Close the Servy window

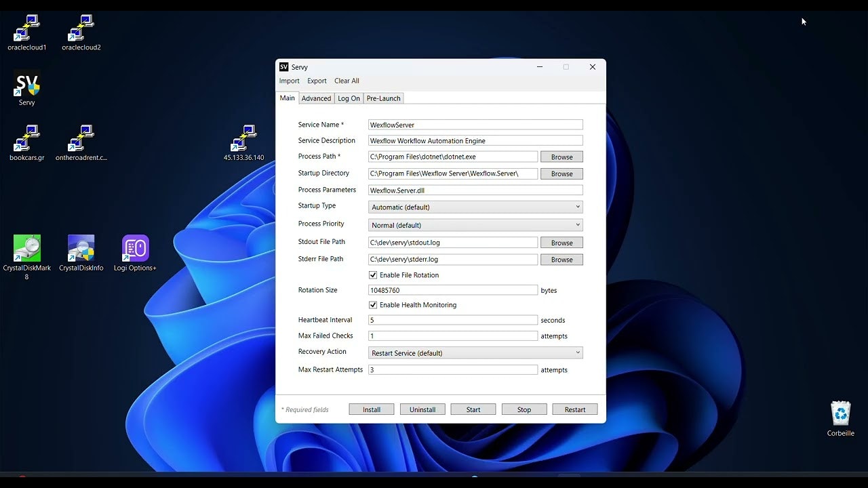click(593, 67)
